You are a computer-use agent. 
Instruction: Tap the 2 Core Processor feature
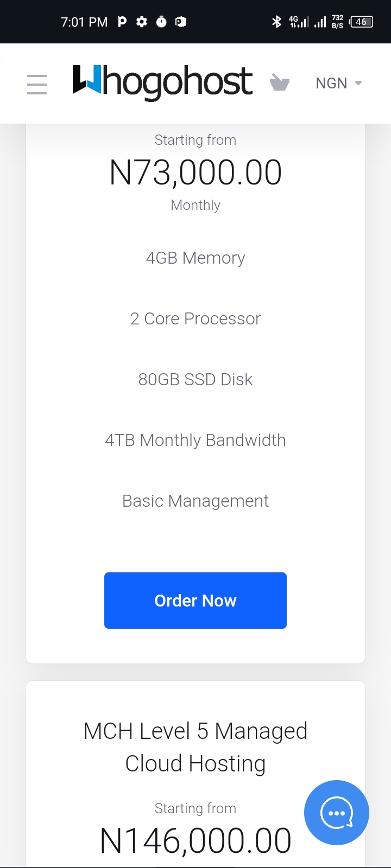195,318
